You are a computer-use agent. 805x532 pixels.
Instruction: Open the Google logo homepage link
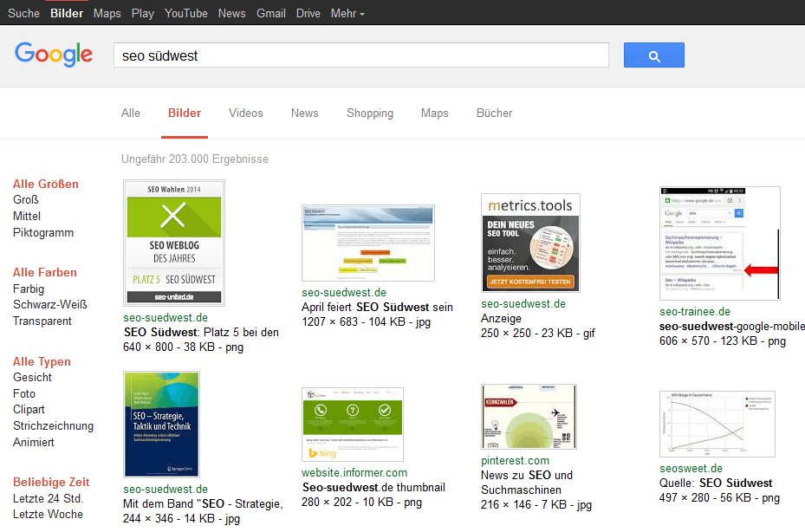click(54, 55)
